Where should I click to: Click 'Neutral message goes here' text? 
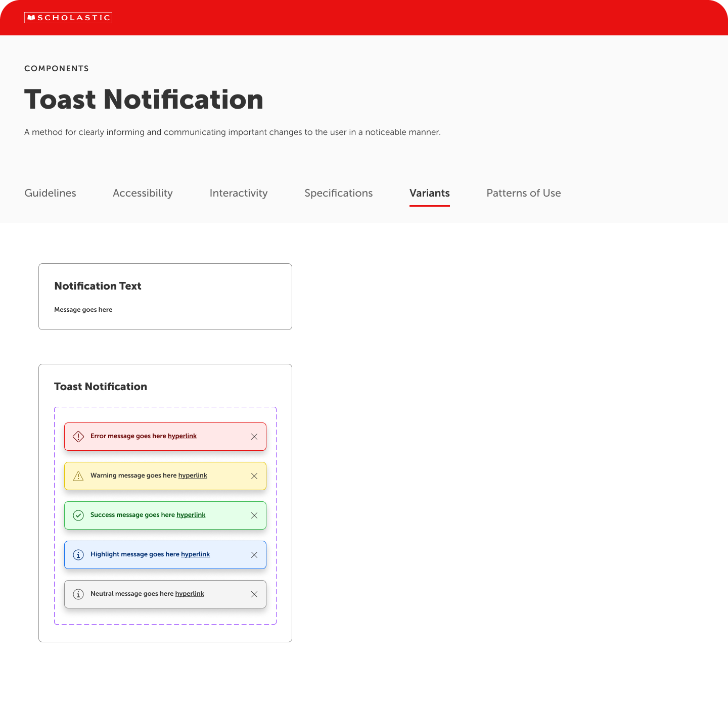point(132,594)
